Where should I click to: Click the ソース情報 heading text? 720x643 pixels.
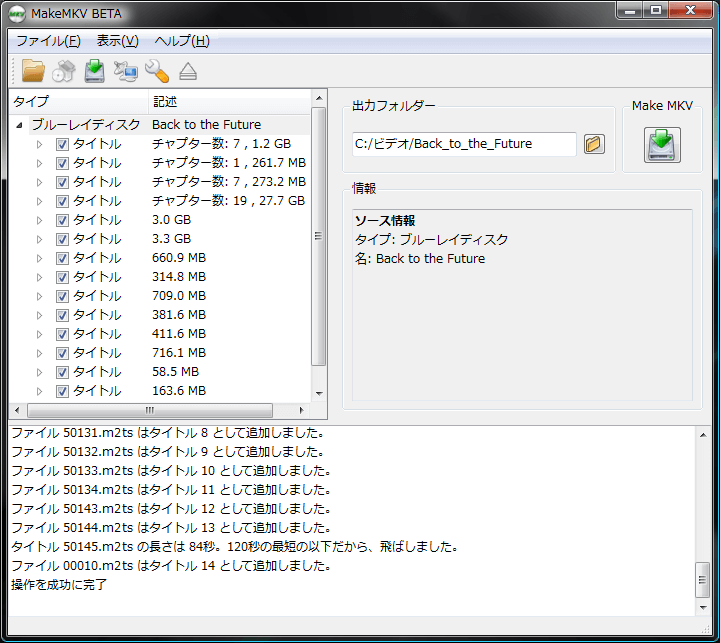tap(385, 221)
